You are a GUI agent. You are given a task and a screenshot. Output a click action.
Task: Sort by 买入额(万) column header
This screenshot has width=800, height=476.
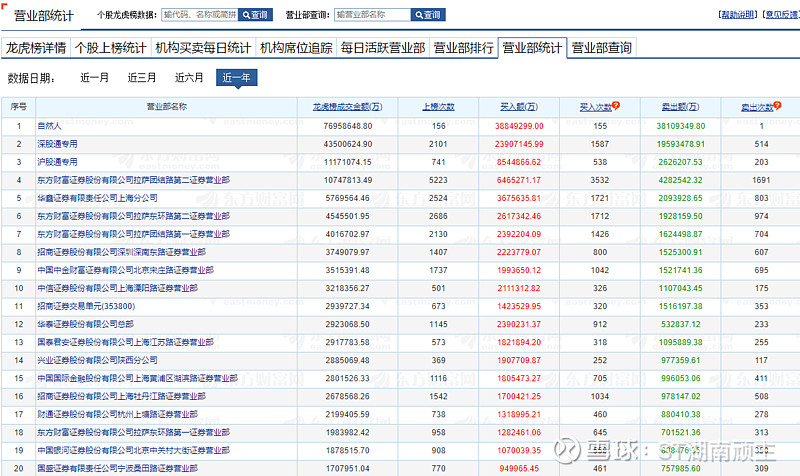click(x=519, y=107)
